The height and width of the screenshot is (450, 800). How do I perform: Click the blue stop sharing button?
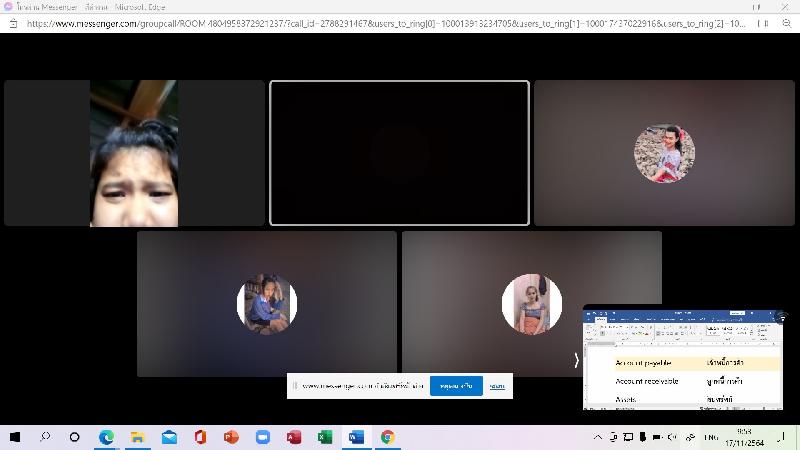[456, 386]
